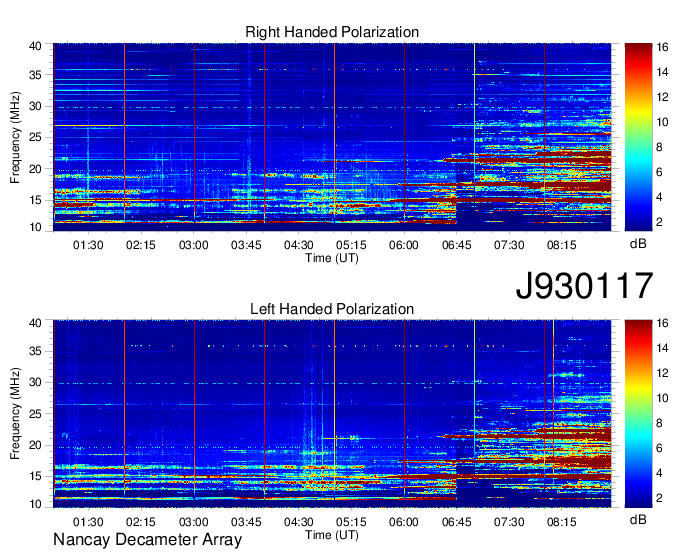The image size is (680, 552).
Task: Click the 01:30 tick on bottom time axis
Action: 88,522
